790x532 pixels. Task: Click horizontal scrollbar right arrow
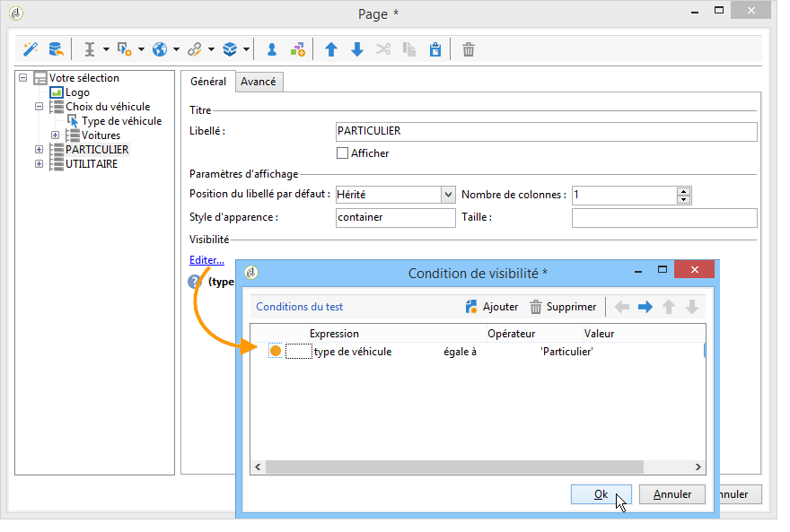pyautogui.click(x=698, y=467)
